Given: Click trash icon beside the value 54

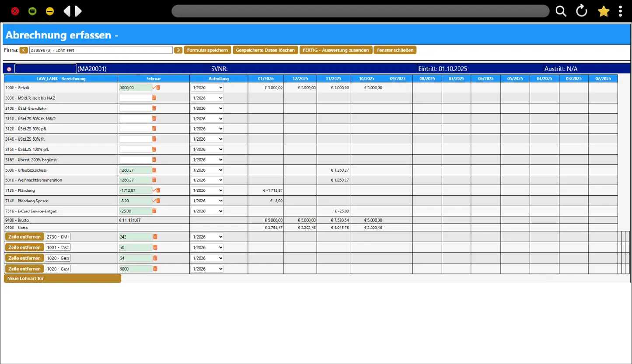Looking at the screenshot, I should [x=155, y=258].
